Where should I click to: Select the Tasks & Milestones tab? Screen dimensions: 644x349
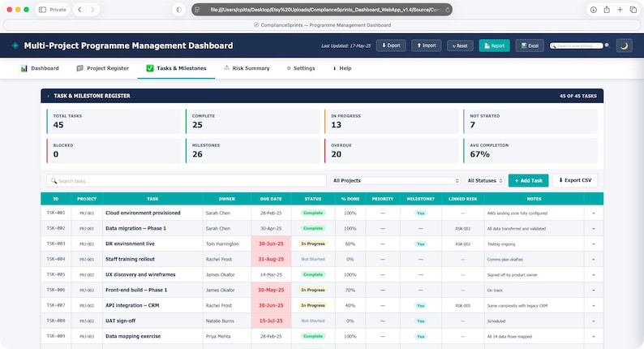176,68
